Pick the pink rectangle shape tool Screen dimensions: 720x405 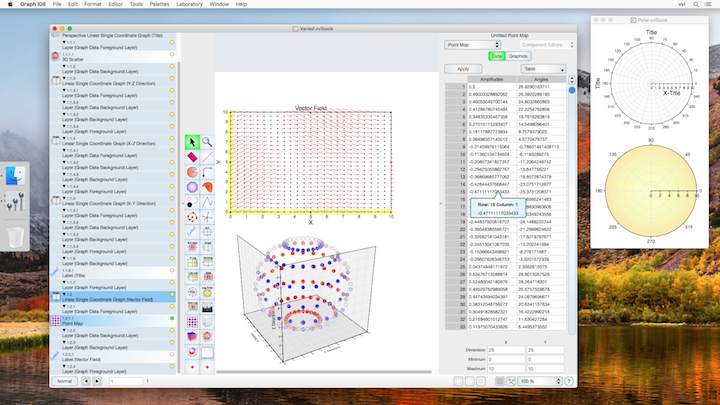192,157
